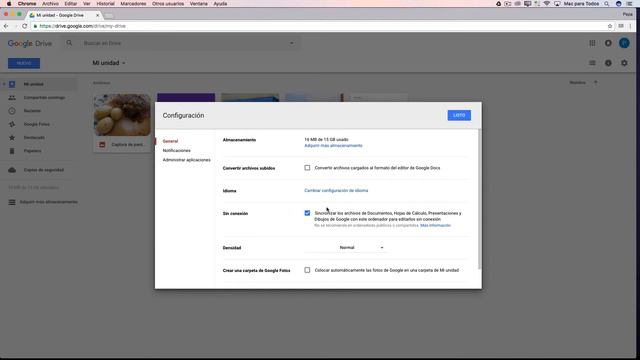
Task: Open Destacados star icon
Action: click(x=12, y=138)
